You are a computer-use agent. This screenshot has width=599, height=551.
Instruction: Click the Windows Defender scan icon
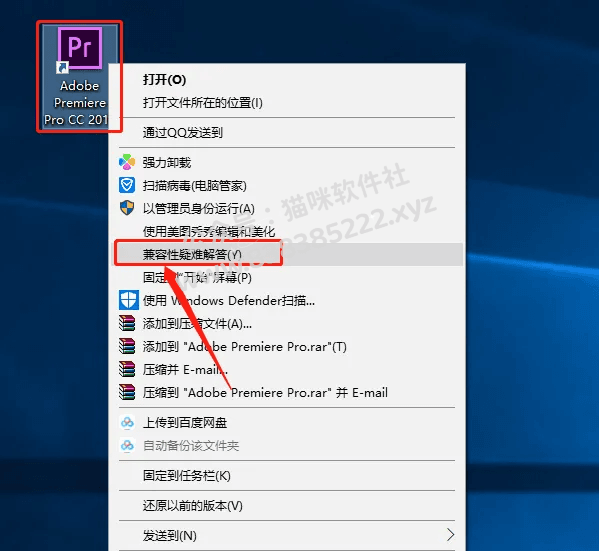tap(128, 300)
